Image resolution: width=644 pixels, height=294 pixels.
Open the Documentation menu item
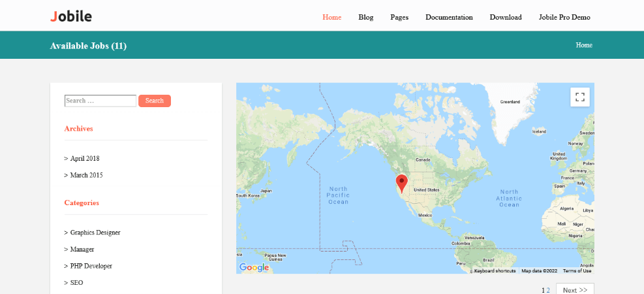coord(449,17)
